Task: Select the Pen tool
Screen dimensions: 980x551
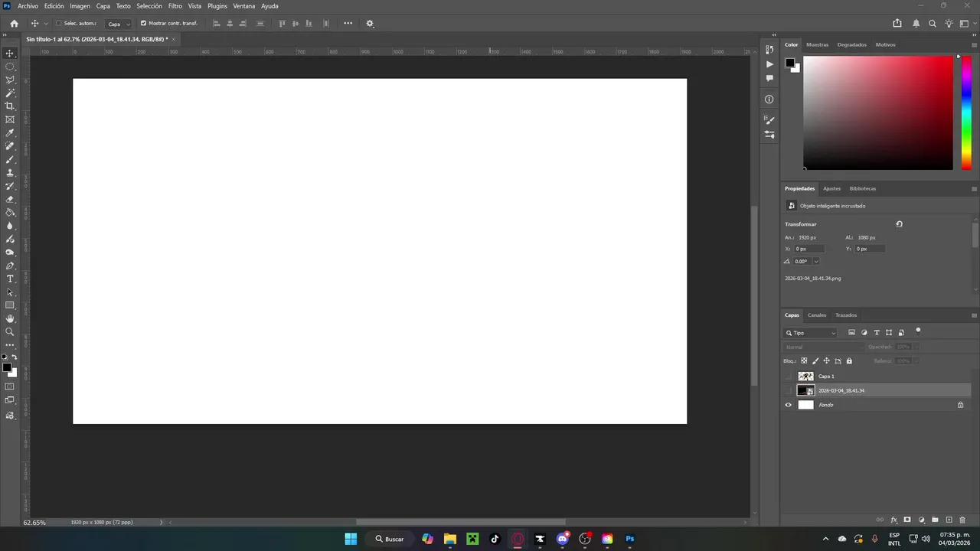Action: coord(10,266)
